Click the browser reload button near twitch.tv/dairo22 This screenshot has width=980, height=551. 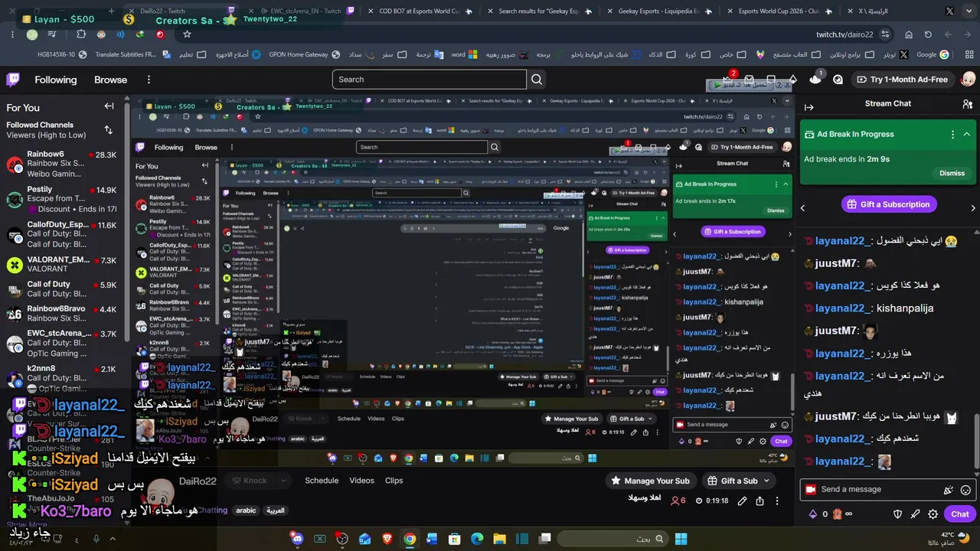(x=928, y=34)
